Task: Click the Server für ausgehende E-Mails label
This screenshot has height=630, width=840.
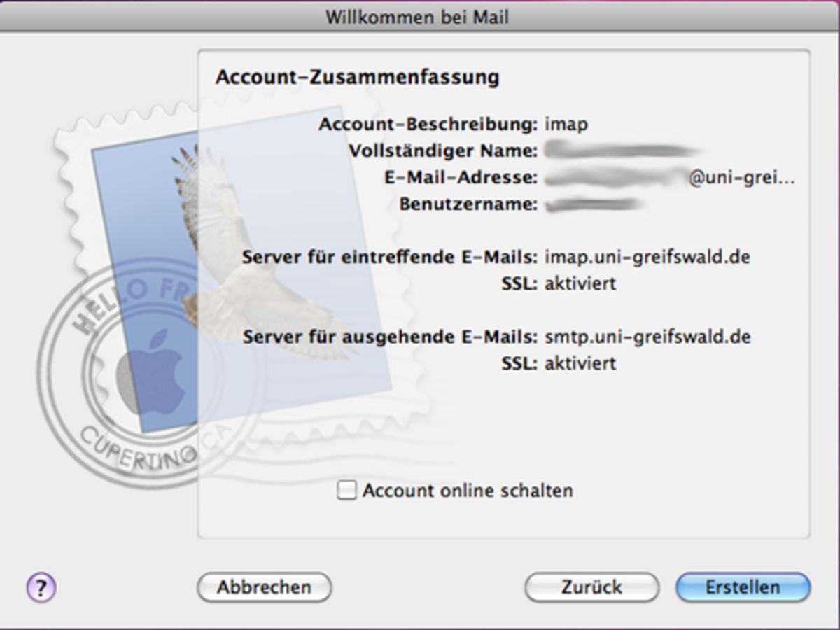Action: coord(390,337)
